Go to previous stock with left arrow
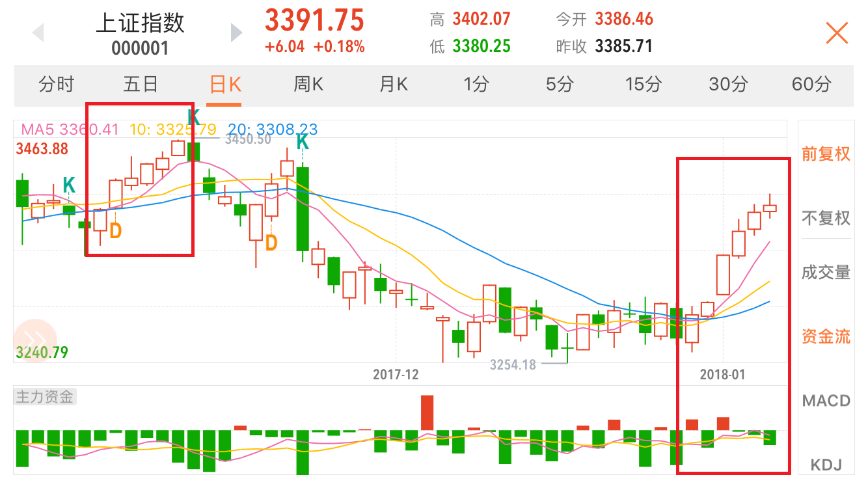This screenshot has width=868, height=488. pos(38,33)
